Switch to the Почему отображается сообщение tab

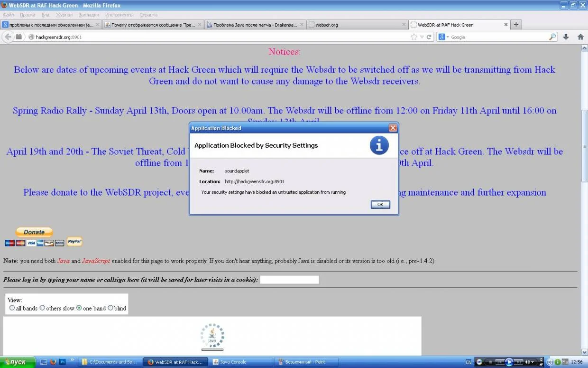click(153, 25)
